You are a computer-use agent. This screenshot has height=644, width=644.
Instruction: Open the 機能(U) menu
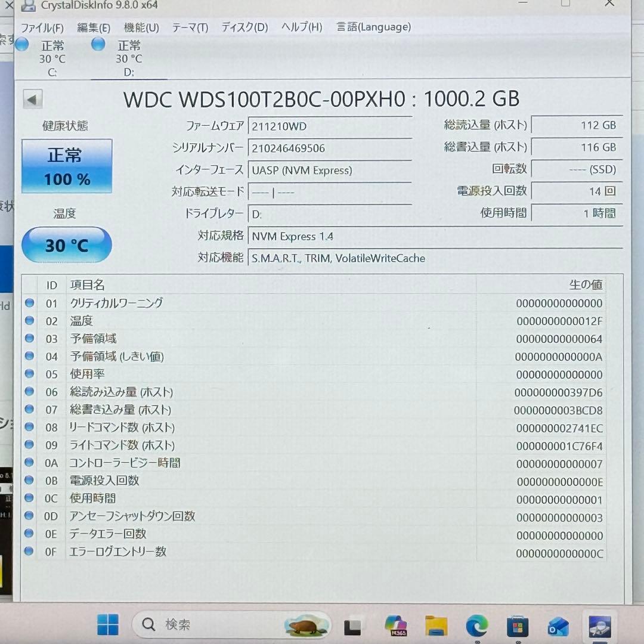141,27
